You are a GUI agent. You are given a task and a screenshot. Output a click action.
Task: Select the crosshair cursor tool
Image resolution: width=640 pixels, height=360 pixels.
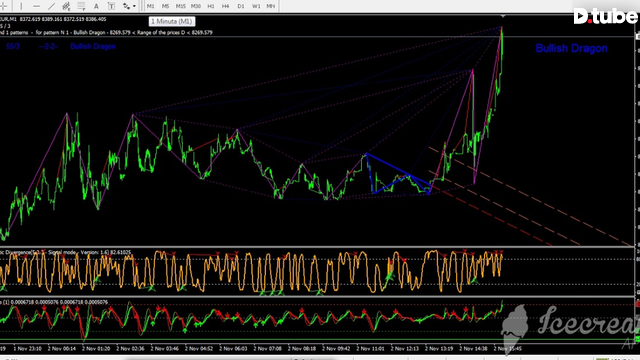[3, 6]
